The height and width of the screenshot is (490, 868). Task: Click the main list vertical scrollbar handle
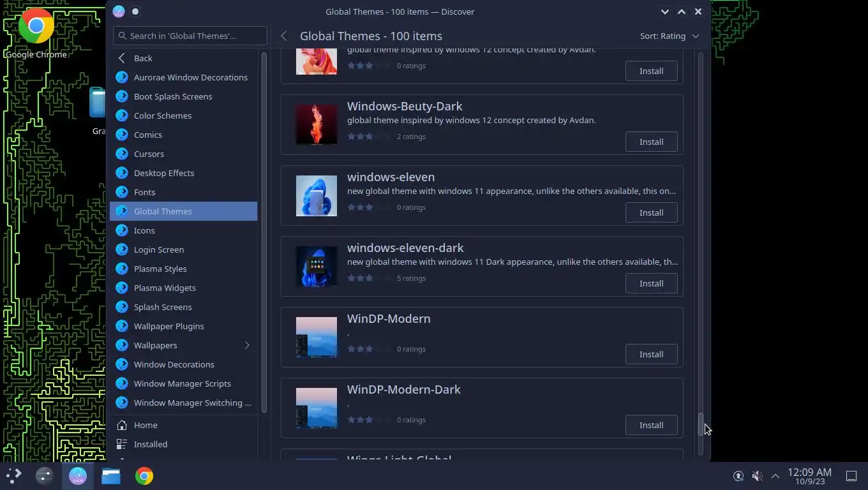tap(700, 425)
